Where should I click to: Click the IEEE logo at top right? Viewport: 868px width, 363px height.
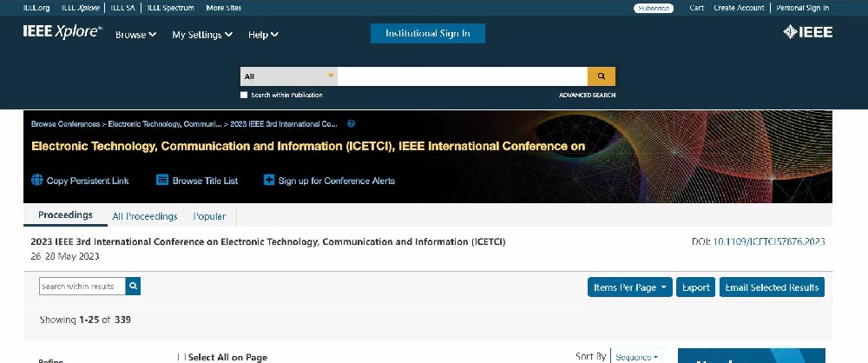pyautogui.click(x=807, y=32)
